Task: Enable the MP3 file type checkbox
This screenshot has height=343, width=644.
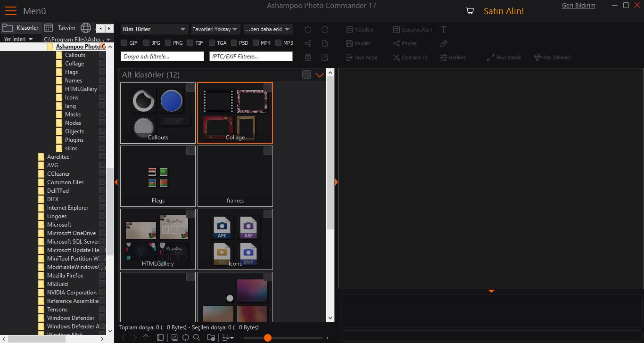Action: (x=278, y=43)
